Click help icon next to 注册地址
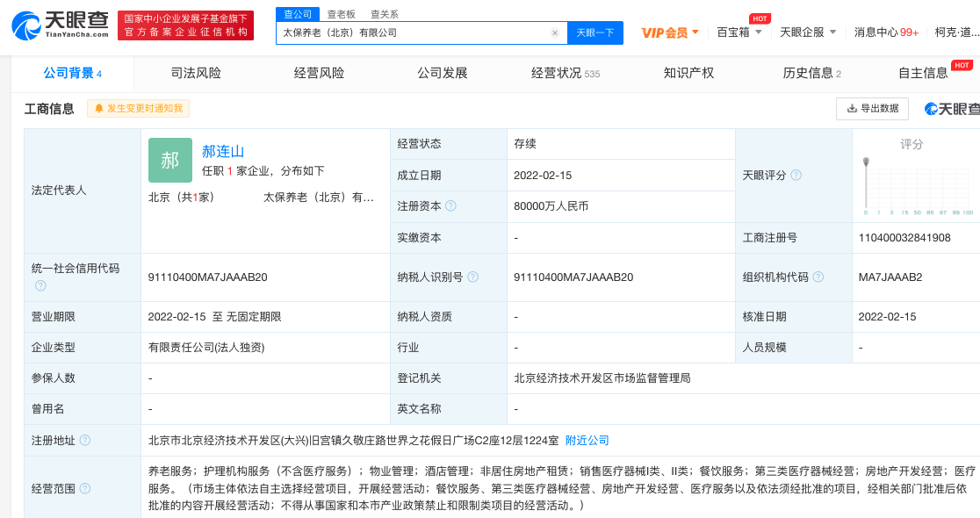Viewport: 980px width, 518px height. click(x=85, y=440)
